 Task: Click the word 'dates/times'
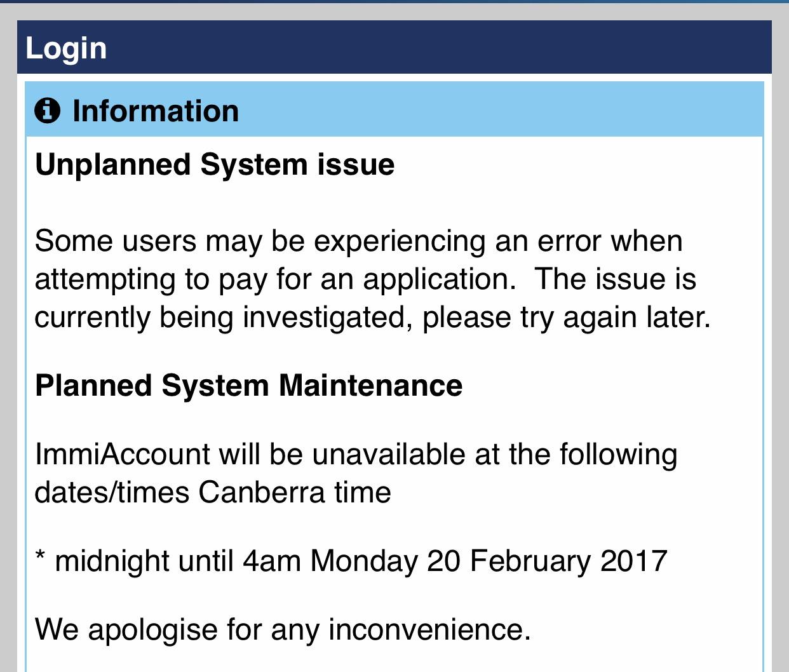pyautogui.click(x=112, y=493)
